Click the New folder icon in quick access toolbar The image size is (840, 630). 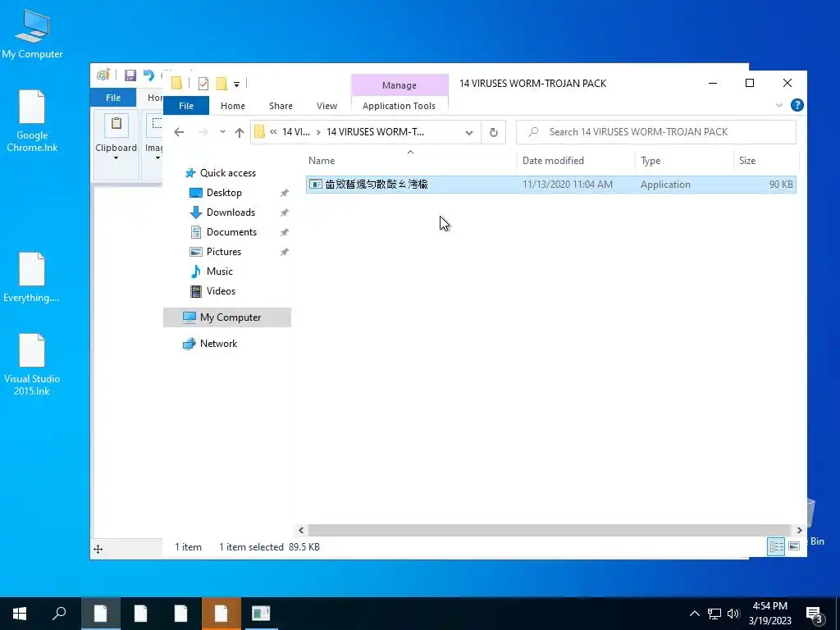click(221, 84)
